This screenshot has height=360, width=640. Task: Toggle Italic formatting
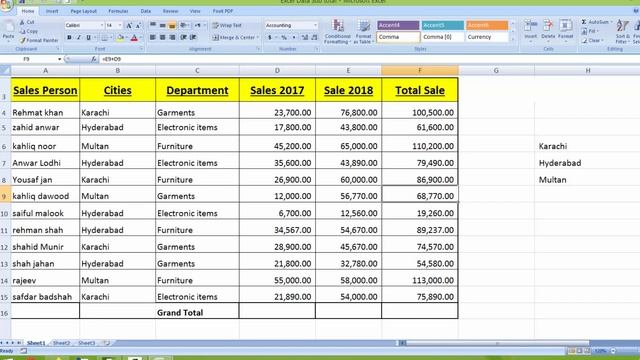pyautogui.click(x=79, y=38)
